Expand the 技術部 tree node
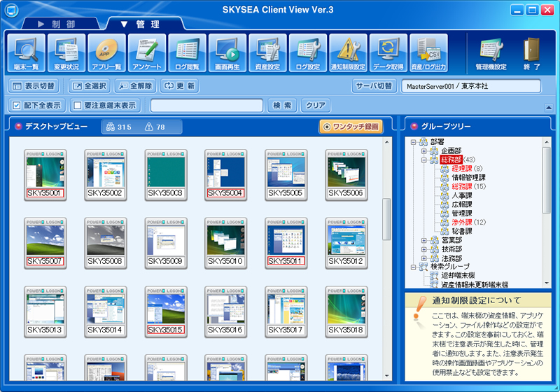This screenshot has width=560, height=392. pyautogui.click(x=424, y=249)
